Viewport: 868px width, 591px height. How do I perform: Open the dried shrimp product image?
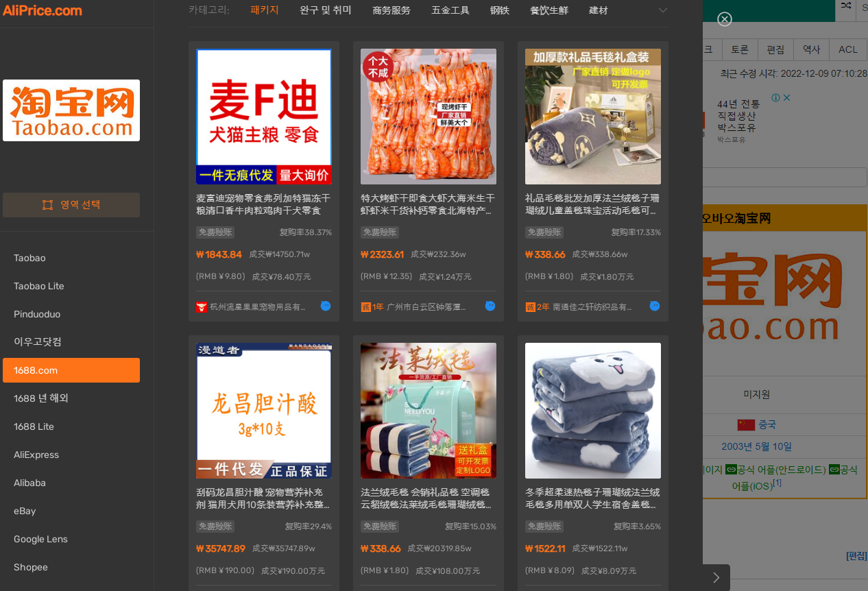tap(429, 117)
